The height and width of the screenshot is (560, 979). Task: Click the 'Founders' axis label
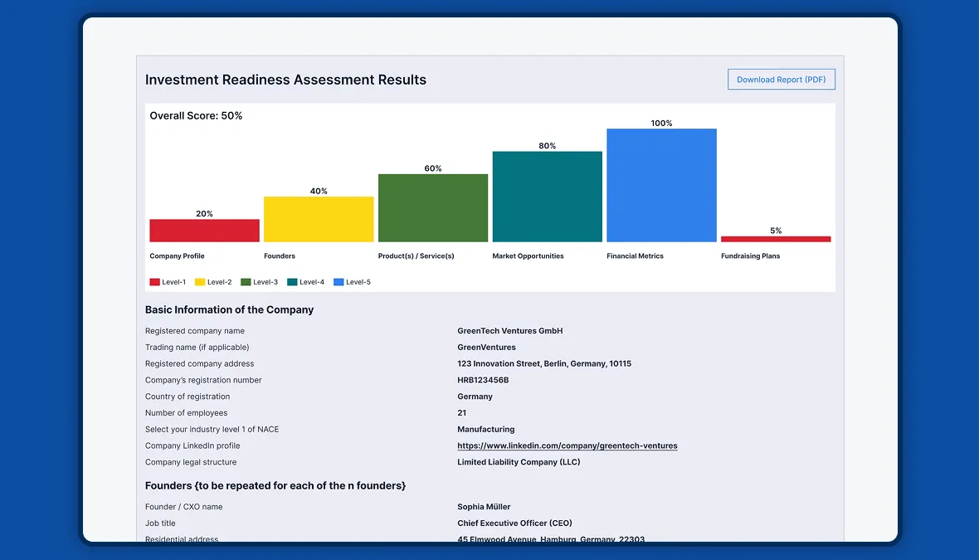(x=279, y=256)
